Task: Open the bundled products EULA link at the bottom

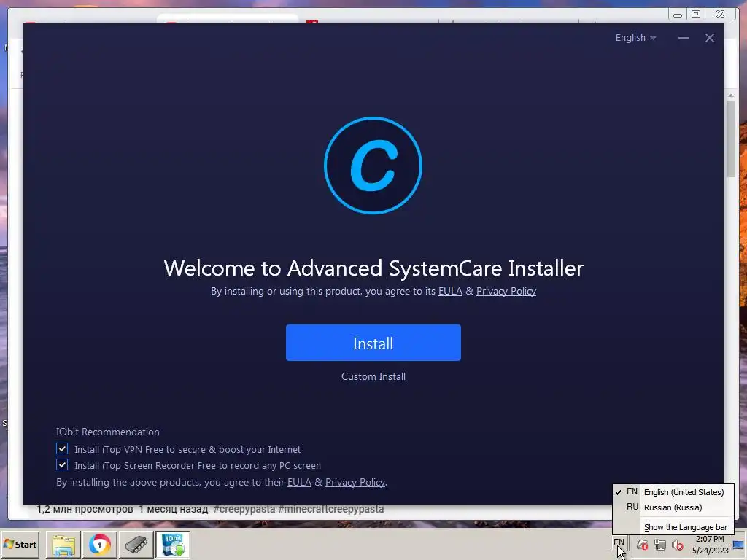Action: 299,483
